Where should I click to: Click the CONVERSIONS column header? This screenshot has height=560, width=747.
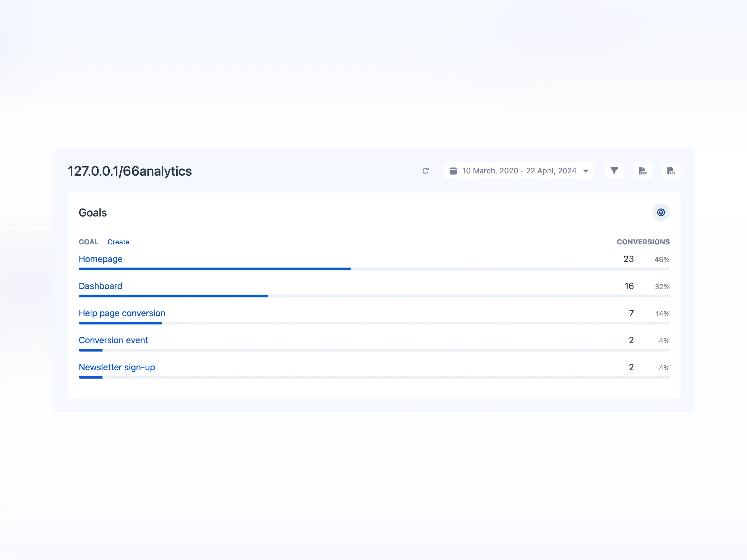tap(643, 242)
